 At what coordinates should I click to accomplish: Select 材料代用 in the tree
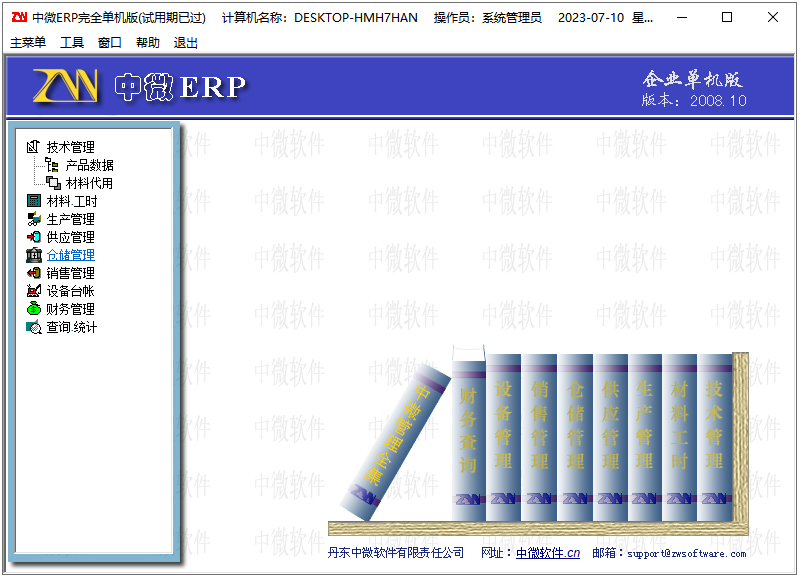coord(89,183)
